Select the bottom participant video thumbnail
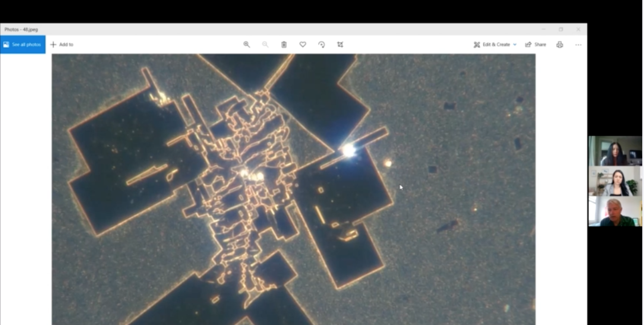The height and width of the screenshot is (325, 644). pos(615,211)
